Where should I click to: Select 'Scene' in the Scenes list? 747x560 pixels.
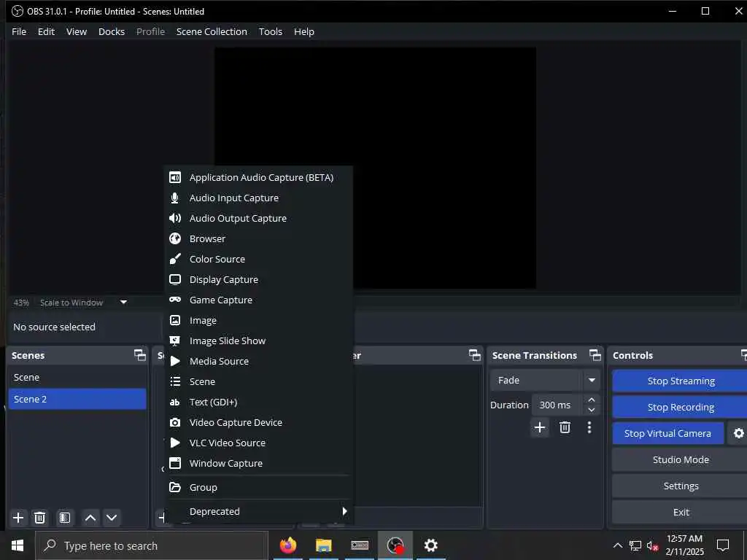tap(77, 377)
